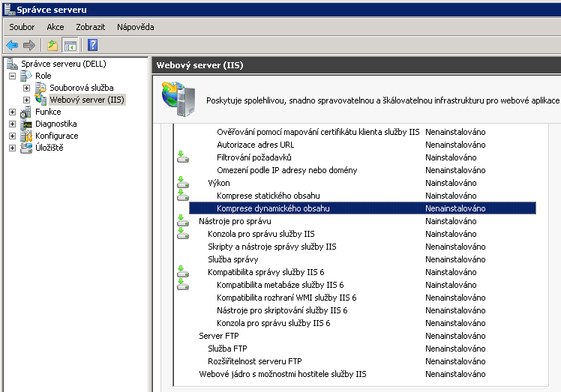Click the Role node icon
561x392 pixels.
pos(26,76)
